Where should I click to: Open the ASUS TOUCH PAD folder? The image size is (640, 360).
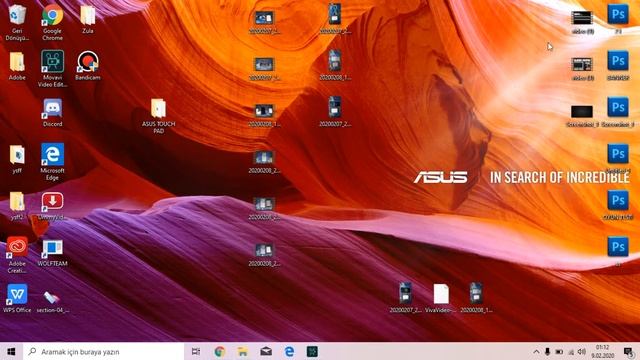point(158,109)
